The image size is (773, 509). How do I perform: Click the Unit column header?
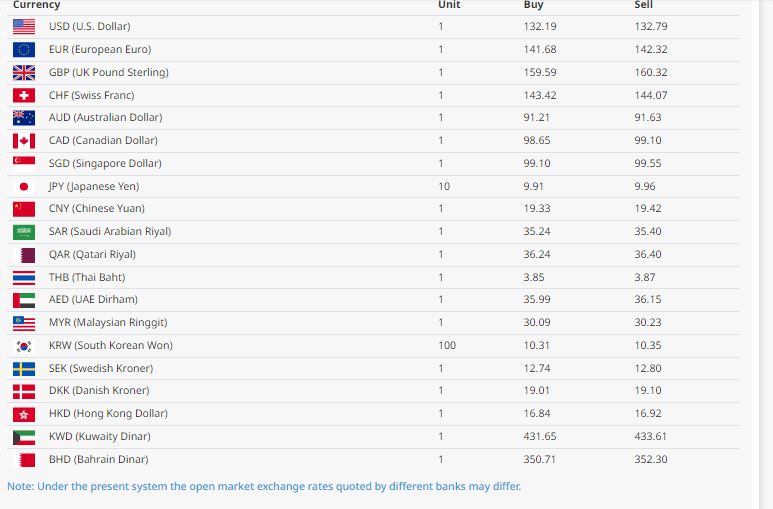(449, 5)
